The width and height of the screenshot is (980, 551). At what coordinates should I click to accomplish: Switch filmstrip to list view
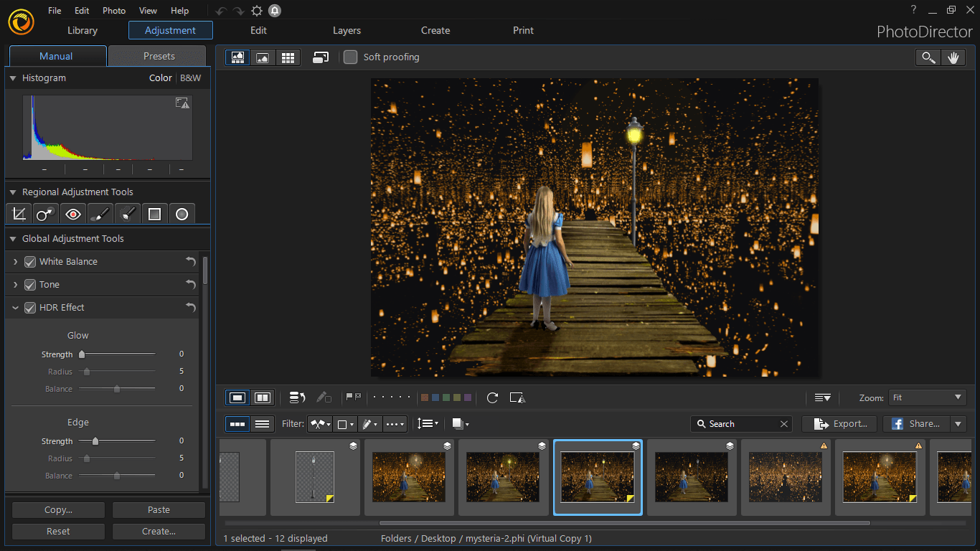(x=262, y=424)
